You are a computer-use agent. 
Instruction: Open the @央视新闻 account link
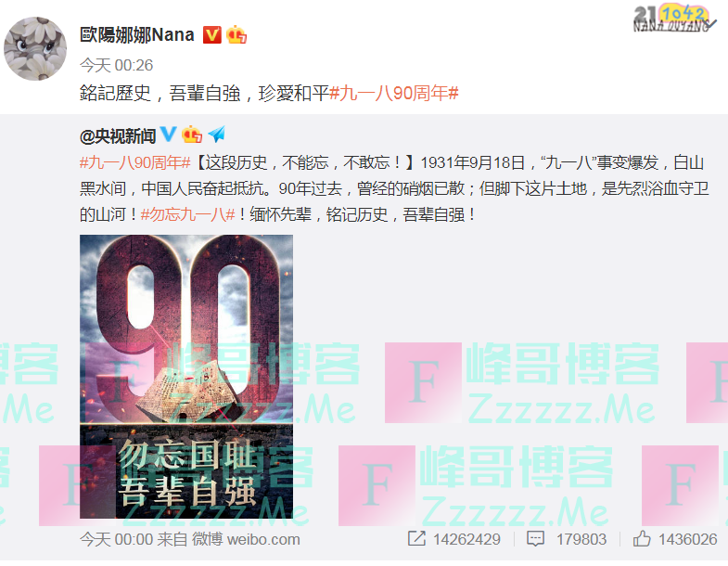click(118, 135)
